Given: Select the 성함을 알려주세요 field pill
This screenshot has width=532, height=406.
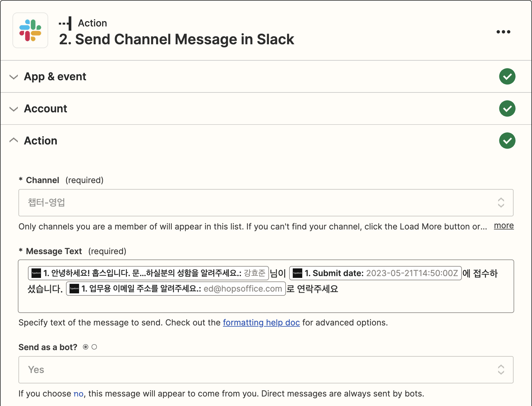Looking at the screenshot, I should 148,273.
